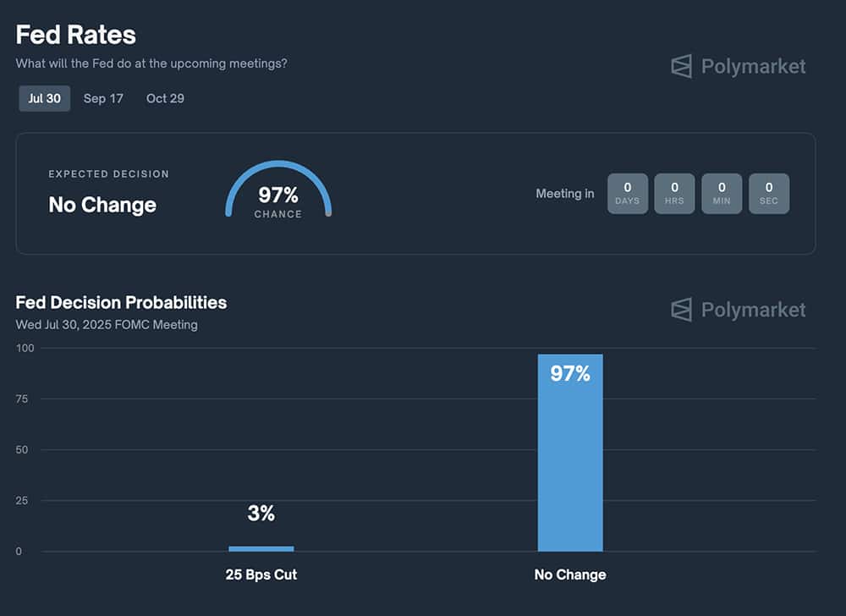Click the Polymarket logo icon at top
The image size is (846, 616).
pyautogui.click(x=682, y=66)
